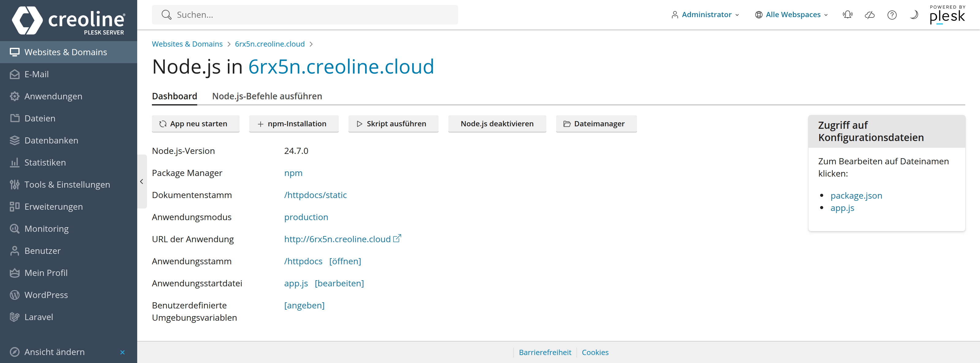Click the creoline Plesk Server logo
This screenshot has width=980, height=363.
click(68, 20)
